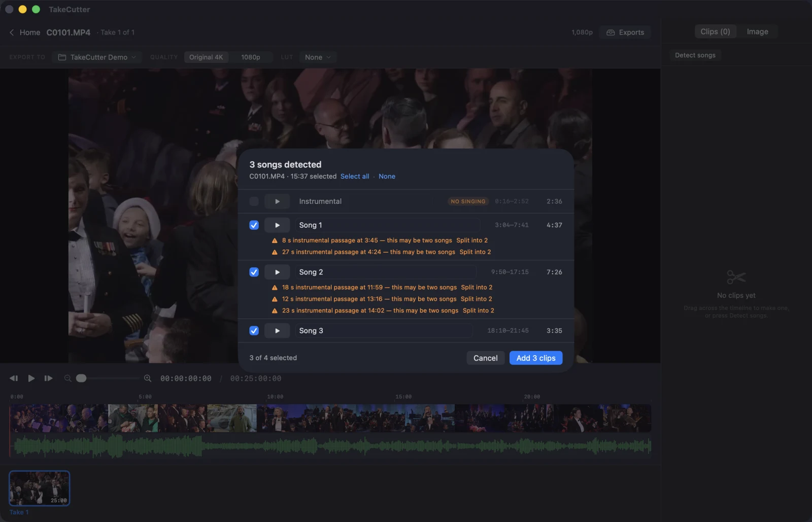
Task: Play preview of Song 3
Action: pyautogui.click(x=277, y=331)
